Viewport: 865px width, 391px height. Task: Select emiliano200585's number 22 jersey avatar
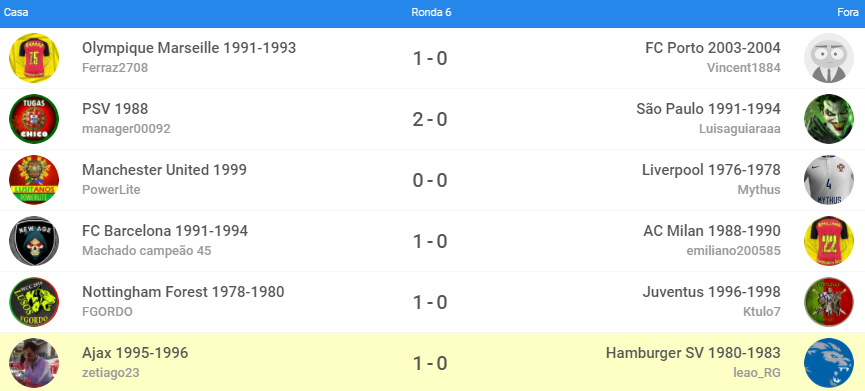829,241
